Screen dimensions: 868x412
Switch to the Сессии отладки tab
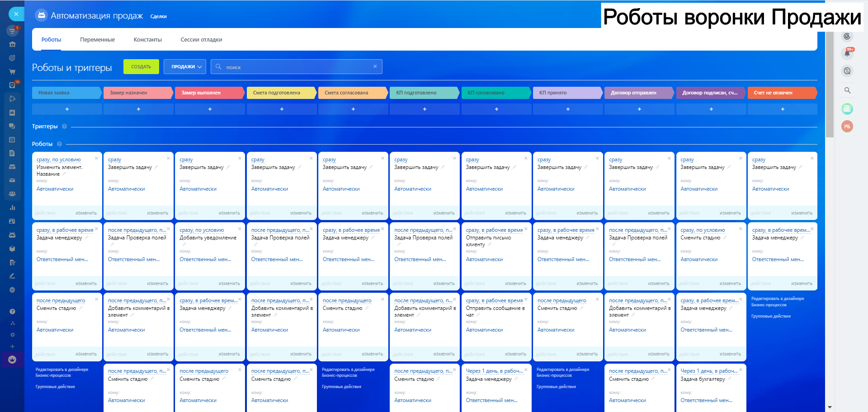[x=201, y=40]
